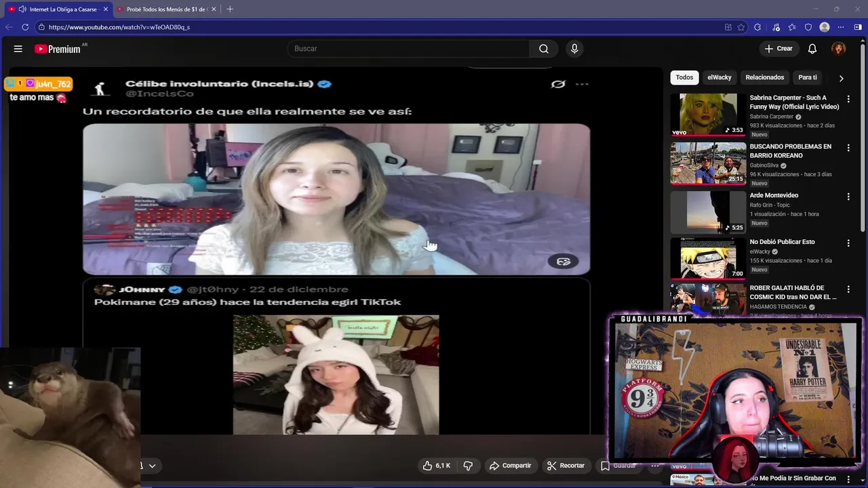Open YouTube notifications bell

[812, 49]
